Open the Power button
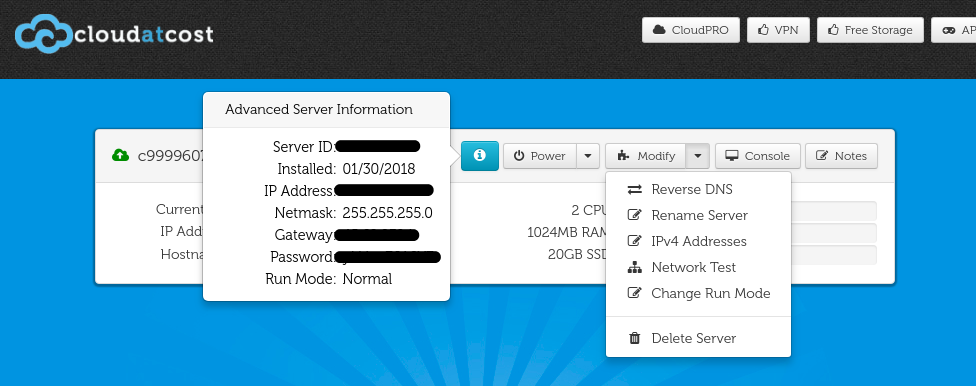 (540, 156)
